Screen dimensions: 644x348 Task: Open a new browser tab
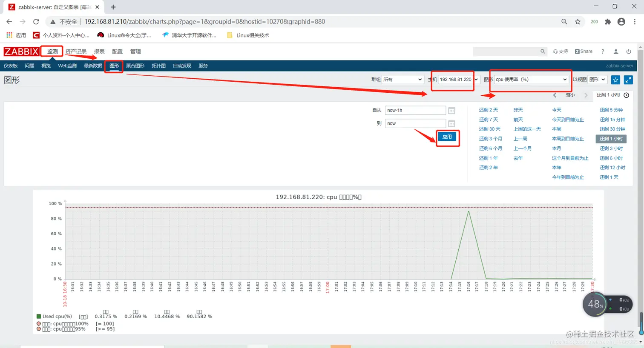point(113,7)
